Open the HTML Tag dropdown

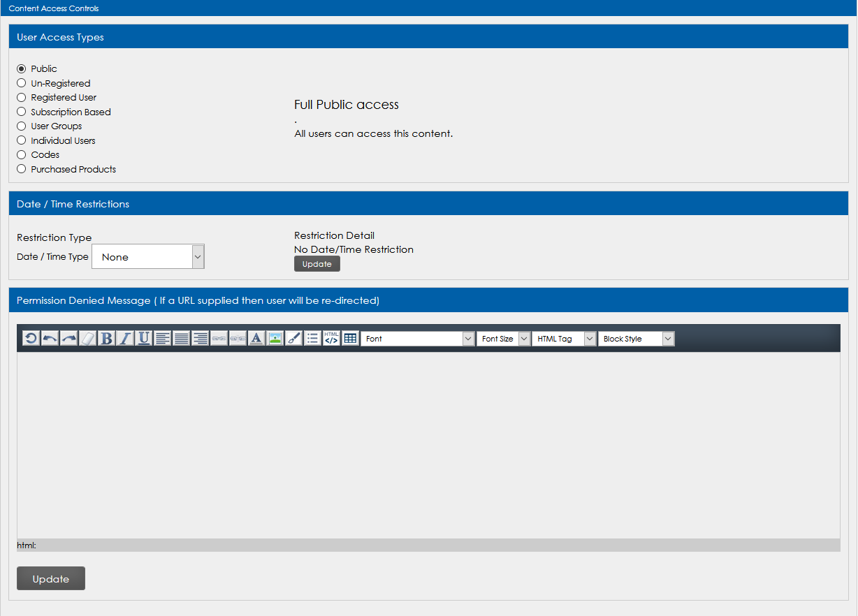[564, 338]
